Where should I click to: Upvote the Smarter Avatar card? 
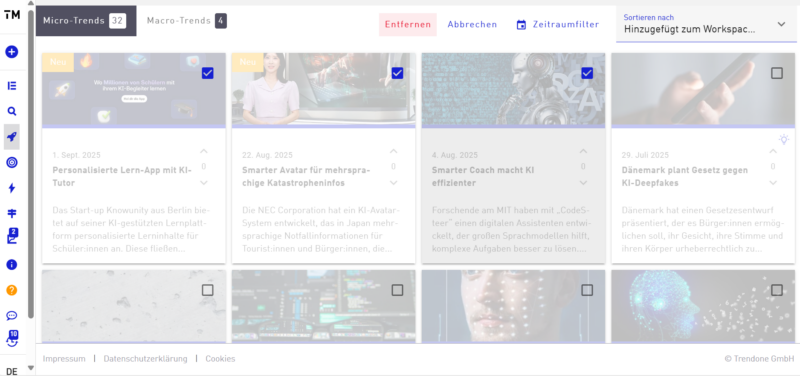[393, 151]
